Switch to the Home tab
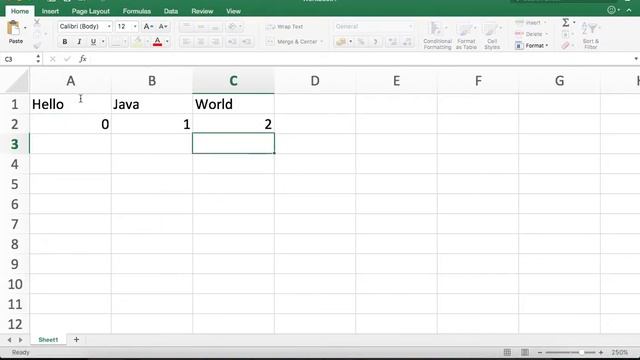The width and height of the screenshot is (640, 360). (x=20, y=11)
